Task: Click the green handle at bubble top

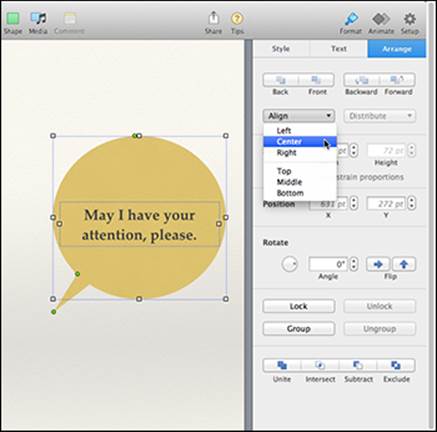Action: [x=134, y=136]
